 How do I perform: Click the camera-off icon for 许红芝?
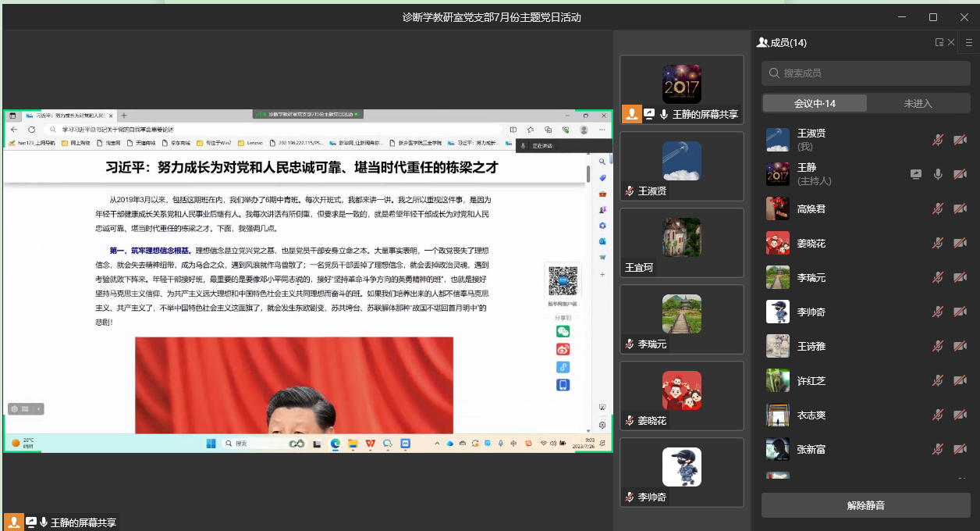point(960,381)
